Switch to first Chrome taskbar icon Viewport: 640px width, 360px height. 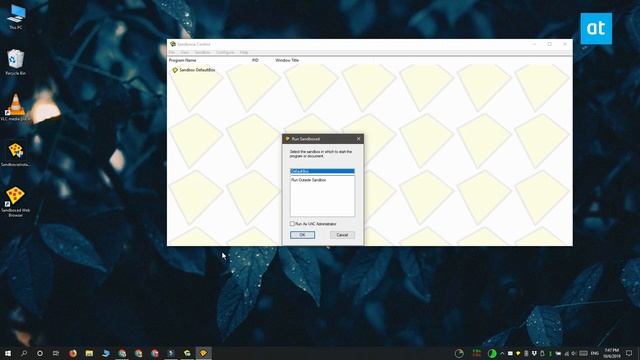tap(122, 353)
